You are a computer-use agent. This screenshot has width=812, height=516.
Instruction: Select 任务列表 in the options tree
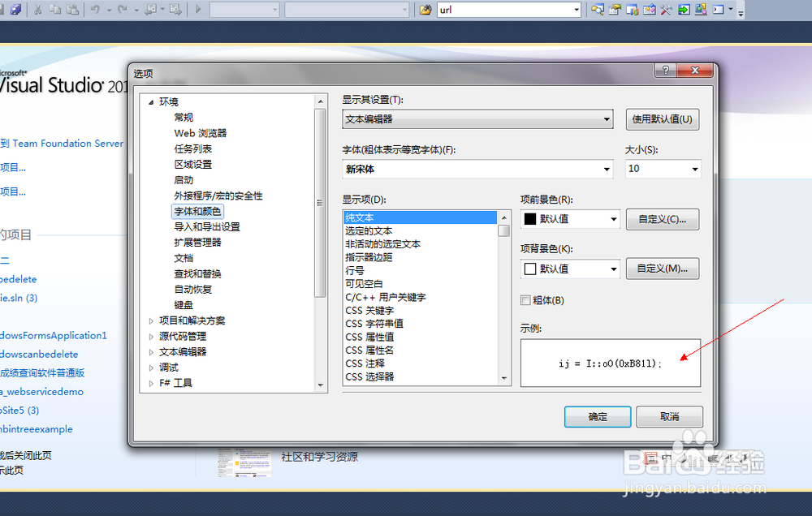[192, 148]
